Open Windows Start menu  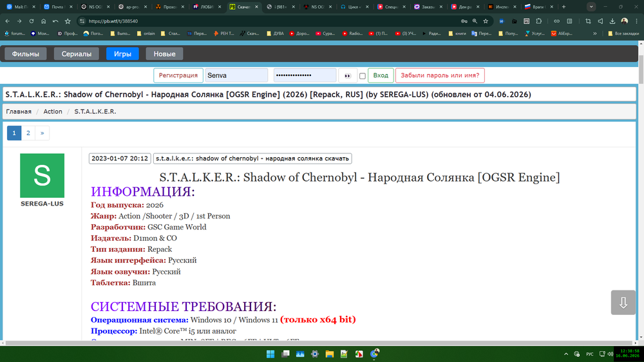click(x=270, y=354)
